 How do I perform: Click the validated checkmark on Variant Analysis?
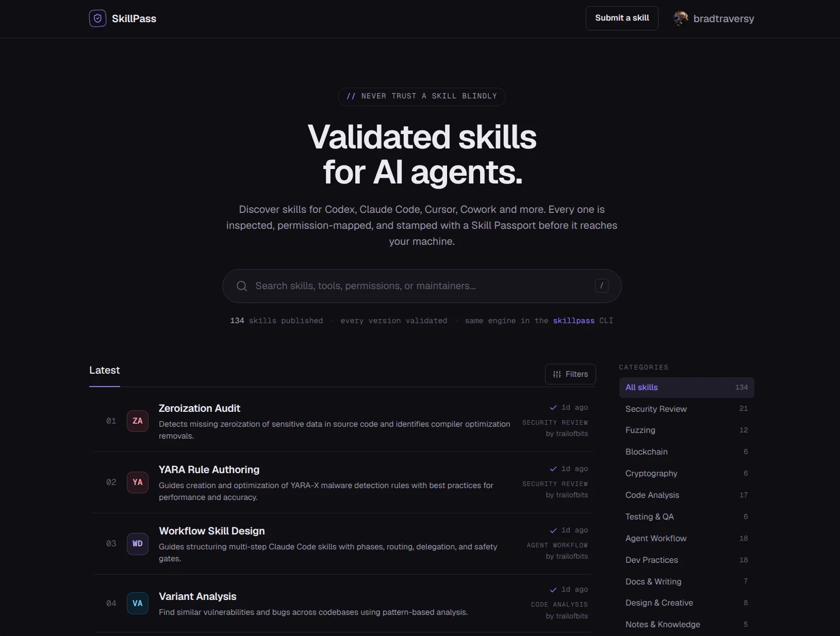(553, 590)
